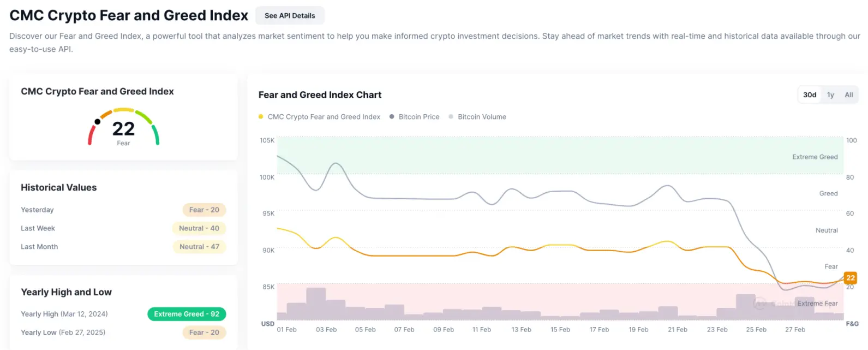The width and height of the screenshot is (868, 350).
Task: Click the red segment of the gauge
Action: [91, 136]
